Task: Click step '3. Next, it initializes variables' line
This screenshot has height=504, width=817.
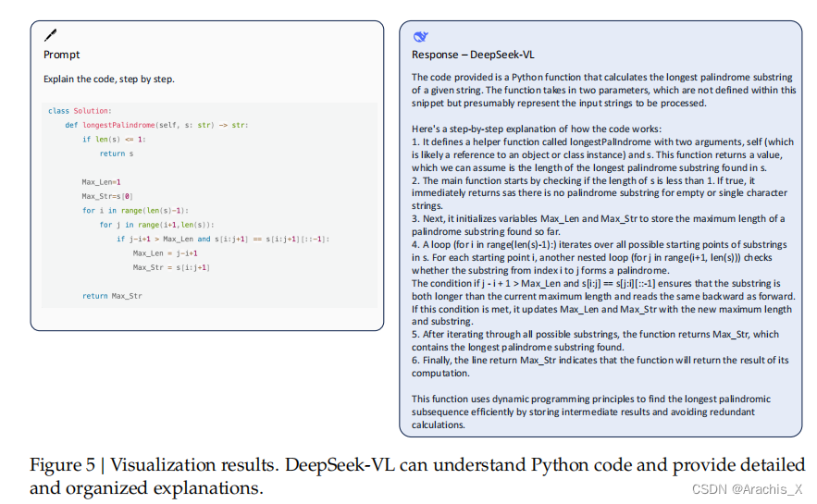Action: [598, 218]
